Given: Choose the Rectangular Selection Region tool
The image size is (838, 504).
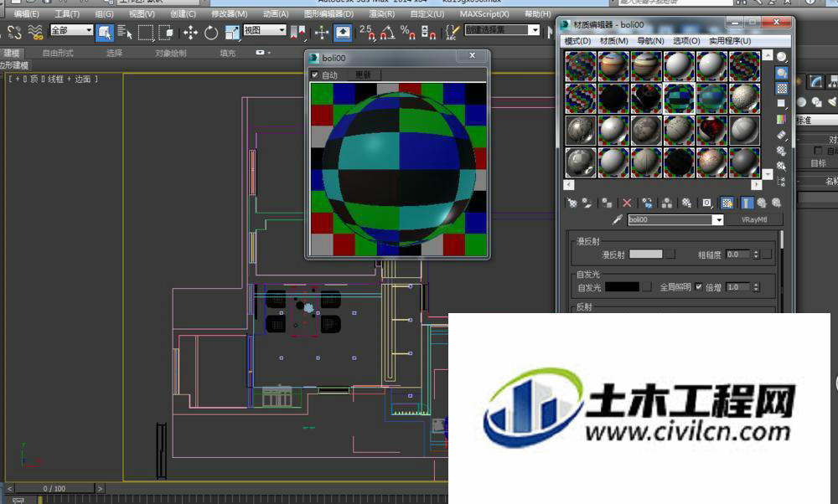Looking at the screenshot, I should tap(145, 33).
